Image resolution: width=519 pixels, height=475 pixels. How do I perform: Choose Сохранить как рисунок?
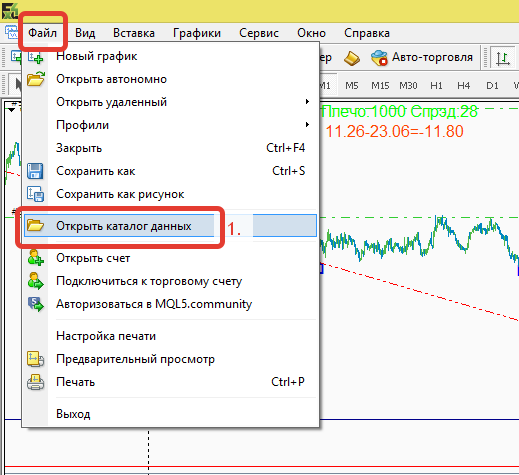point(170,194)
